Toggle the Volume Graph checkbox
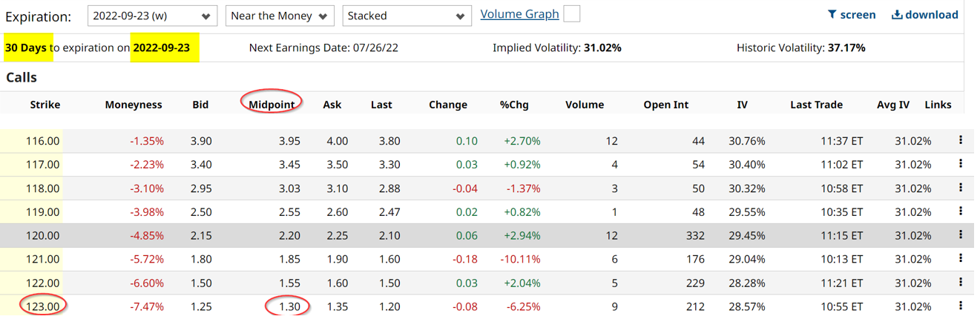 click(571, 14)
